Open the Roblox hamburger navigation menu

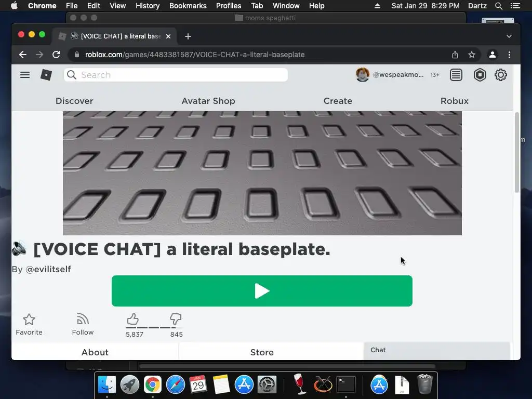pos(25,75)
